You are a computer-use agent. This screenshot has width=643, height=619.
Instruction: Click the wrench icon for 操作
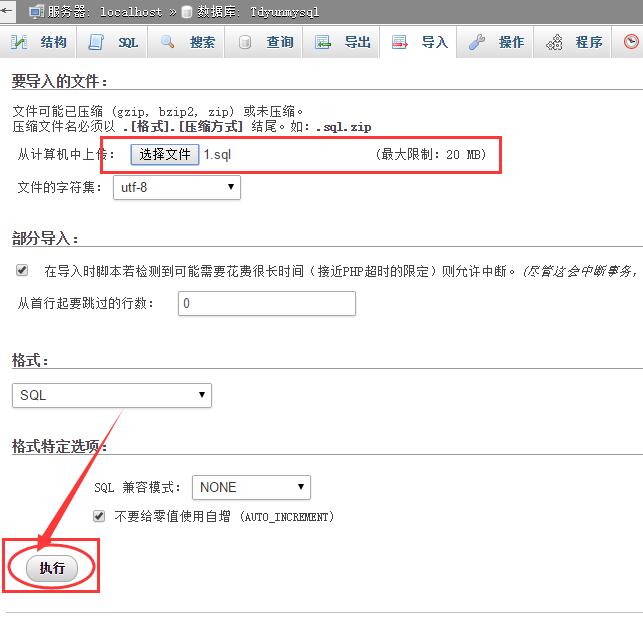(477, 42)
